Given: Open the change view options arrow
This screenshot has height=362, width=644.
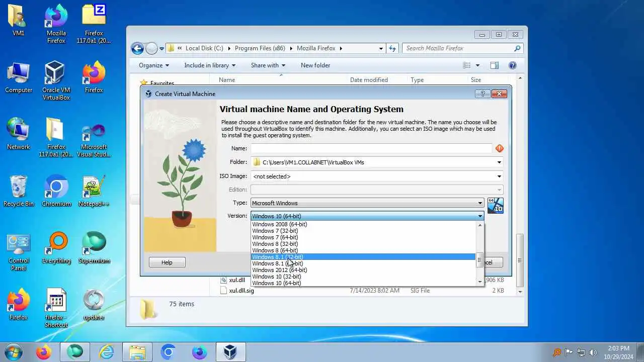Looking at the screenshot, I should tap(477, 65).
